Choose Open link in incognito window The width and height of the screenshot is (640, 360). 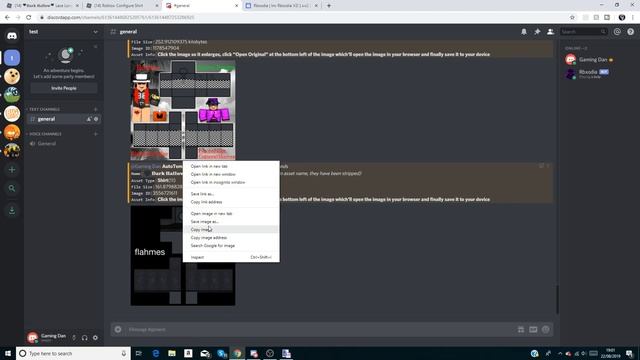point(231,182)
